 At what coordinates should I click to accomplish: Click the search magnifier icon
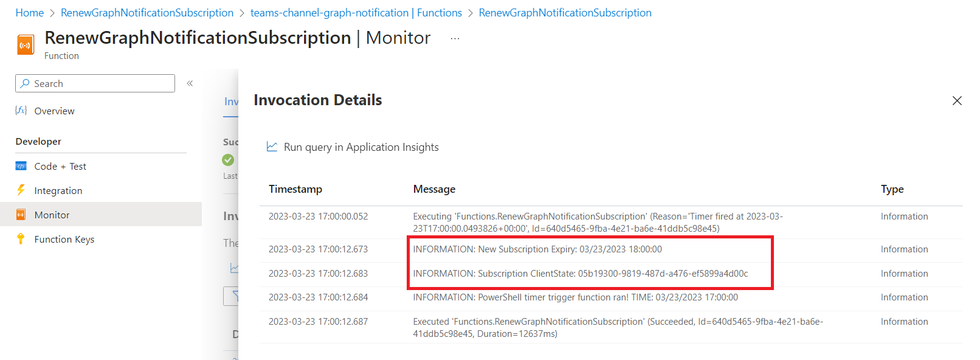pos(25,83)
